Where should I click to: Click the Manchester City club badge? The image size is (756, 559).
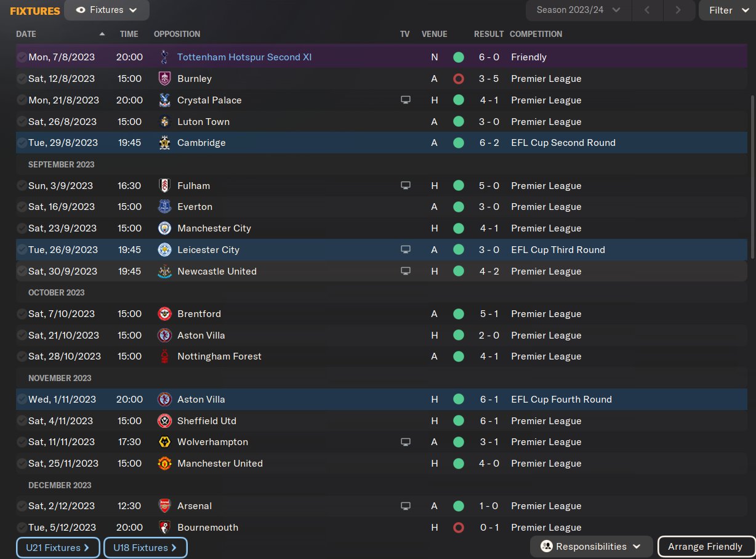coord(164,228)
